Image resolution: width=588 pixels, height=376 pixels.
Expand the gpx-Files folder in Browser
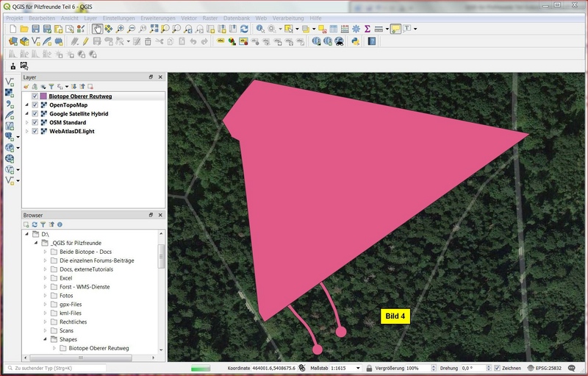point(45,304)
